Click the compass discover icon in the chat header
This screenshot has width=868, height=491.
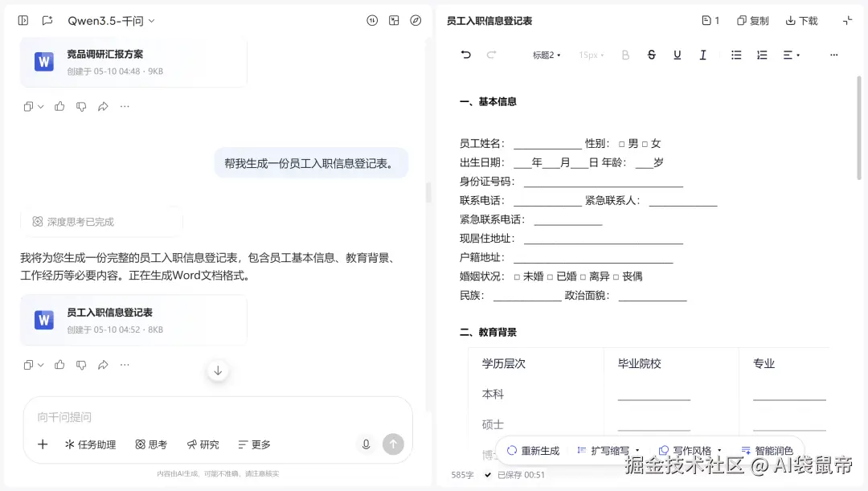[x=416, y=20]
